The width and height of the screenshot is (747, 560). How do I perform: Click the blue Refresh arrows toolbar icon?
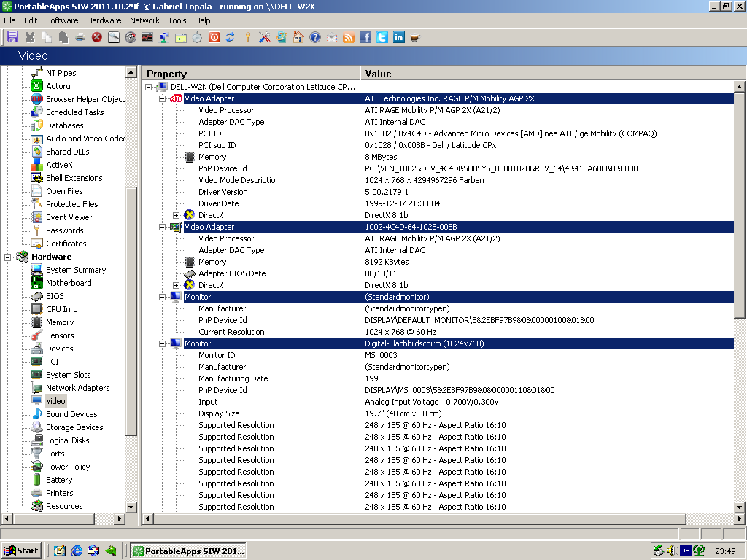[x=230, y=37]
